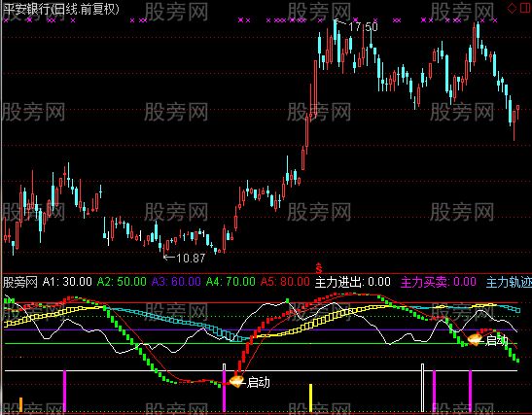Click the tall white hollow bar at right
The width and height of the screenshot is (532, 415).
click(422, 388)
